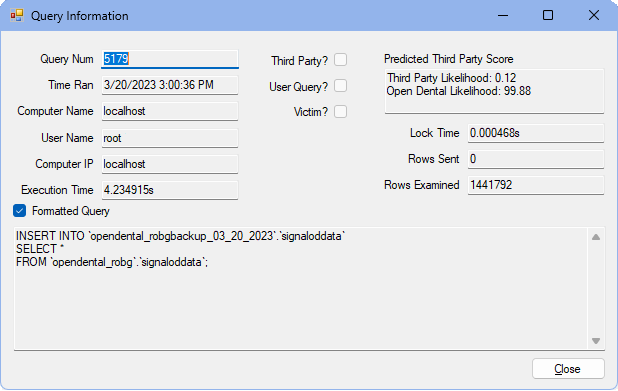Maximize the Query Information window
Image resolution: width=618 pixels, height=391 pixels.
(x=548, y=15)
